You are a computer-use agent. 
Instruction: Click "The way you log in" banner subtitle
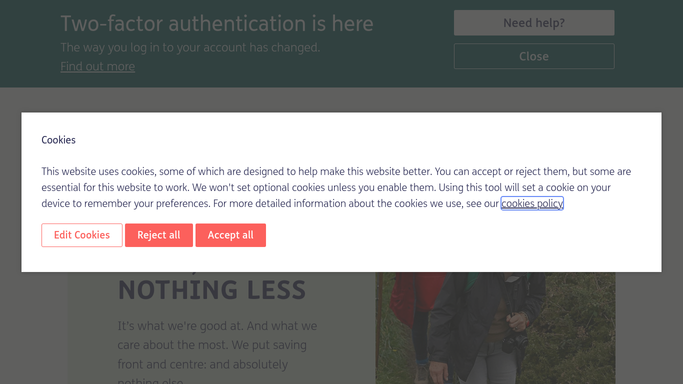coord(190,47)
